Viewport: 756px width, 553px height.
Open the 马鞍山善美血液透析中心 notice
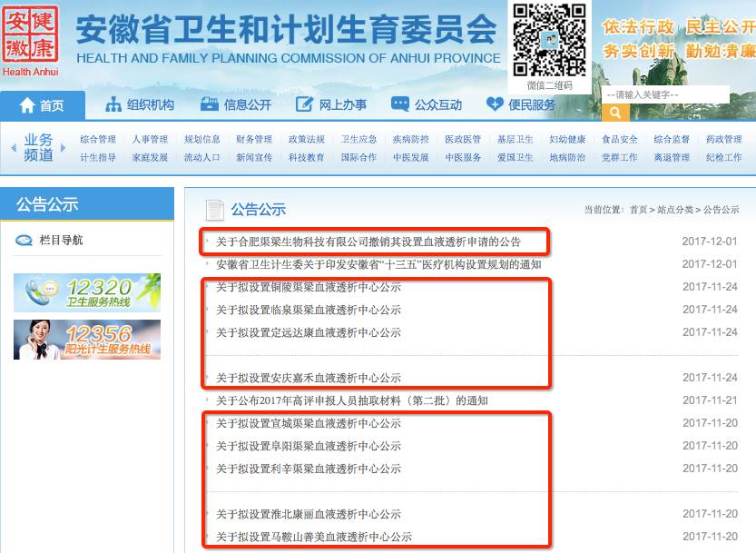point(314,537)
